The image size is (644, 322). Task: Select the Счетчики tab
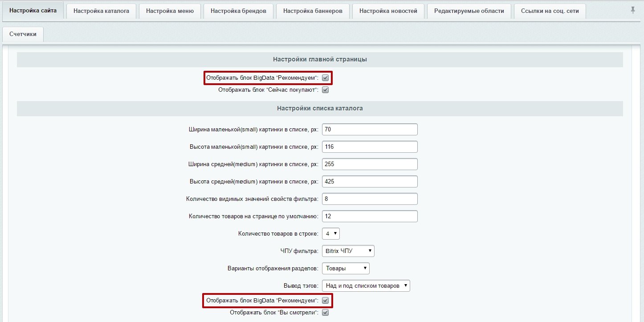point(23,34)
